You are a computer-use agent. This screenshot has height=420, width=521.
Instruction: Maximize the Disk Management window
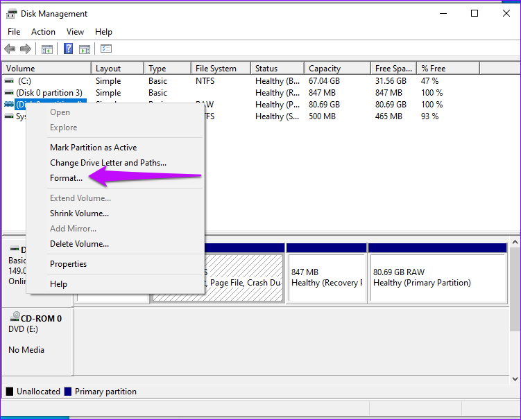[475, 13]
